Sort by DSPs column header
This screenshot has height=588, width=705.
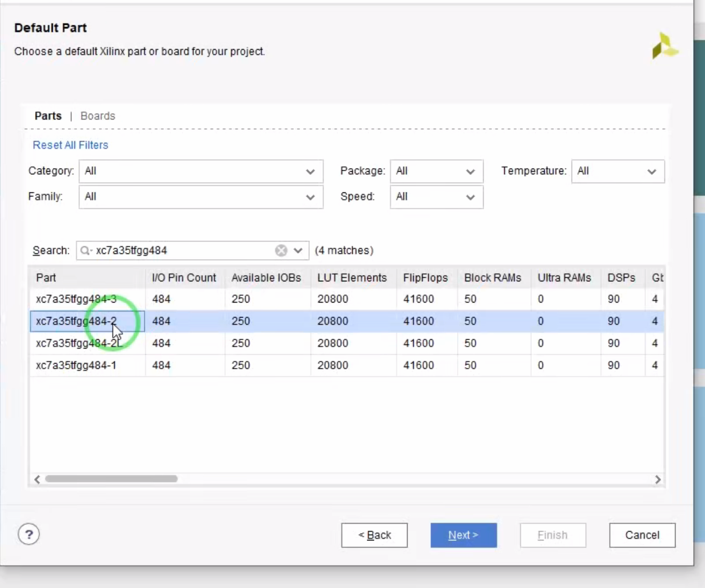[622, 278]
